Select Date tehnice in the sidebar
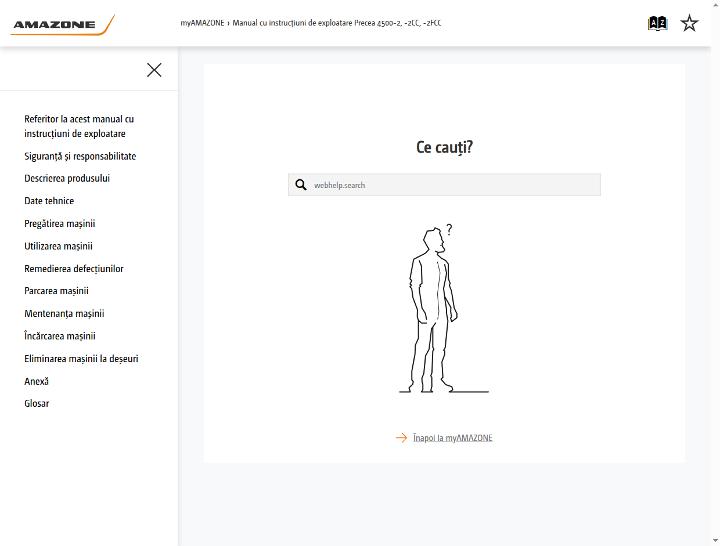The width and height of the screenshot is (720, 546). [x=49, y=201]
